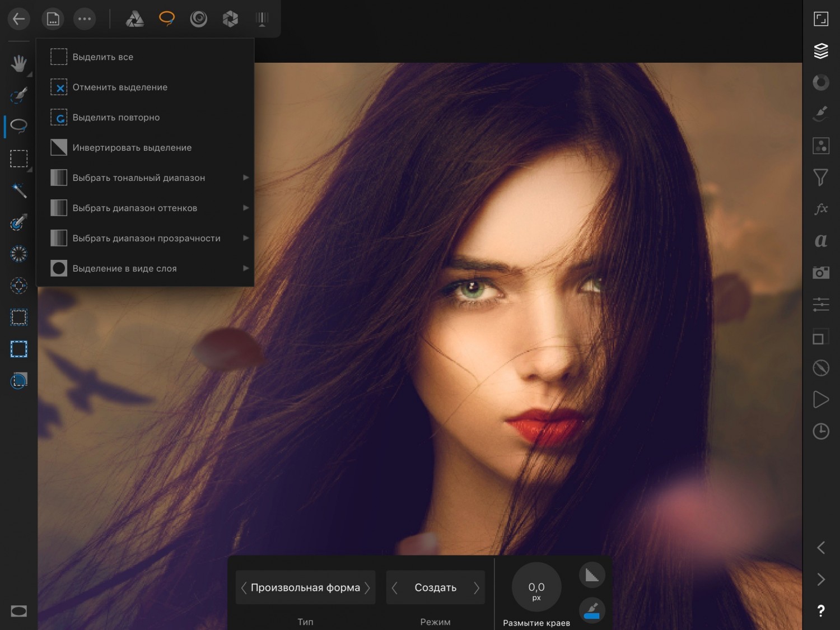Image resolution: width=840 pixels, height=630 pixels.
Task: Toggle full-screen view in the top-right corner
Action: [x=821, y=19]
